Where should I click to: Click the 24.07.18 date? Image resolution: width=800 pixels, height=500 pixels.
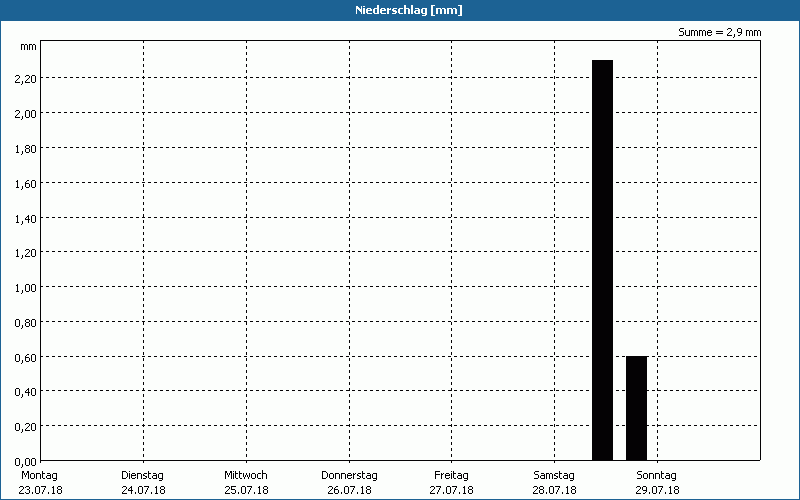coord(143,490)
